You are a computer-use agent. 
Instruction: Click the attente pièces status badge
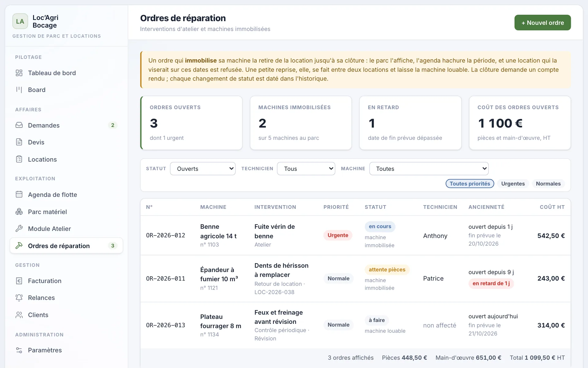pos(387,270)
